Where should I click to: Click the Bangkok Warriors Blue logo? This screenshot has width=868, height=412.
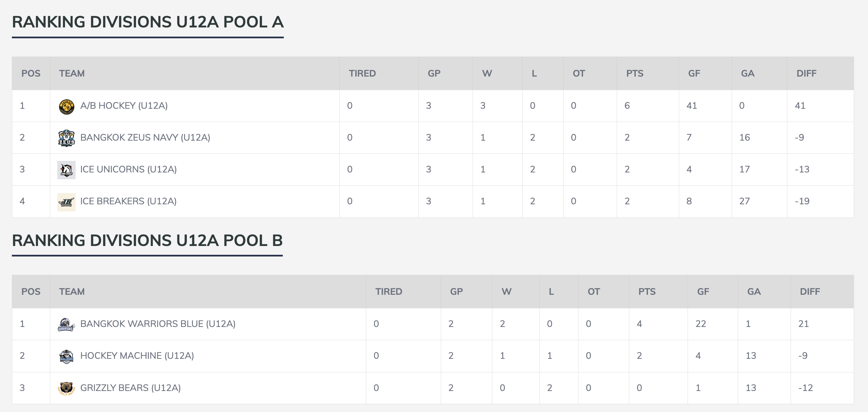66,324
